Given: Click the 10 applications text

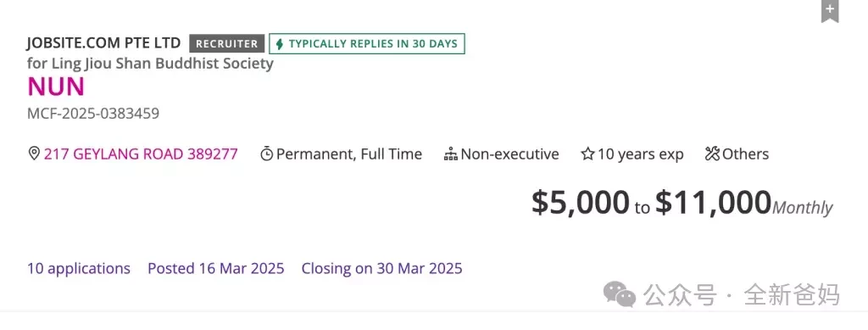Looking at the screenshot, I should [x=79, y=269].
